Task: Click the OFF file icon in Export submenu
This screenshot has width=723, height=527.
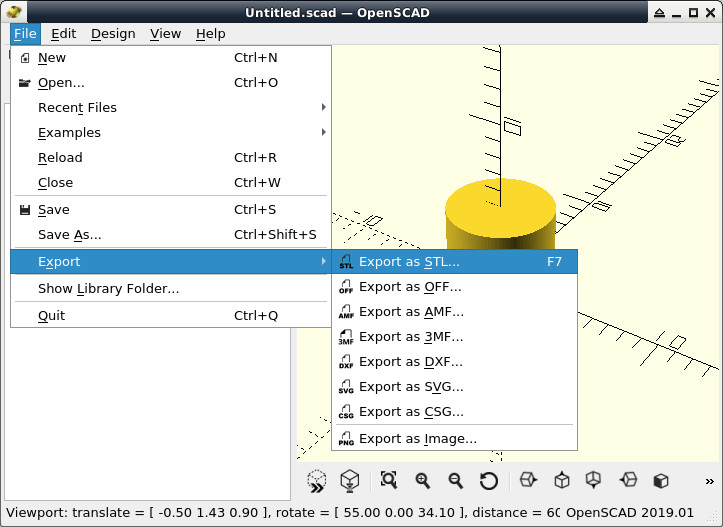Action: (x=346, y=287)
